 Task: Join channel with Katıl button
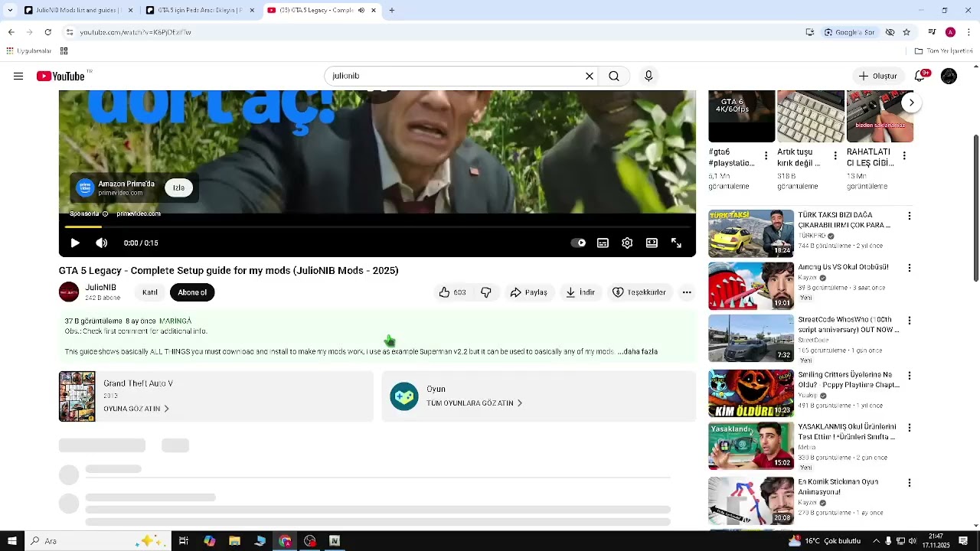coord(150,292)
